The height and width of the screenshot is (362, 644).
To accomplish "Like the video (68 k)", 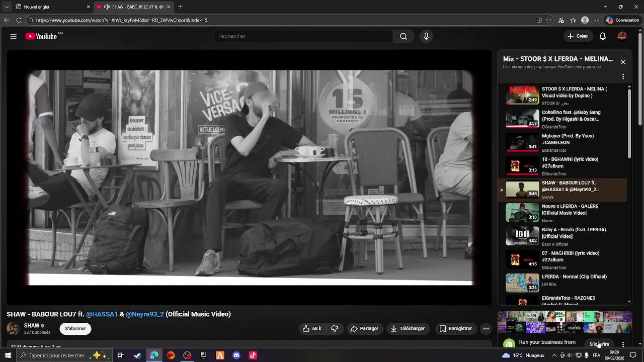I will (311, 329).
